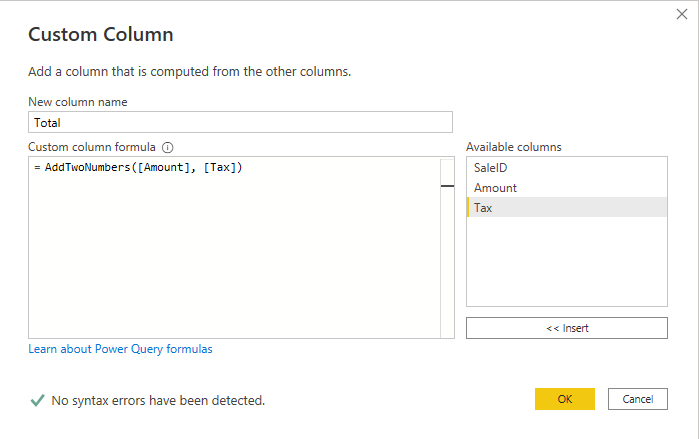The height and width of the screenshot is (439, 699).
Task: Confirm with the OK button
Action: [565, 399]
